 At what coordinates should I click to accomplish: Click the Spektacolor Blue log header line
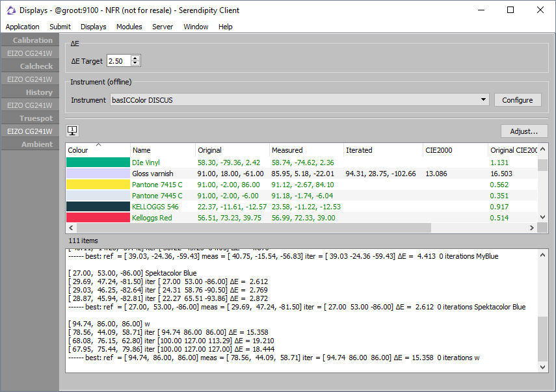pos(132,273)
